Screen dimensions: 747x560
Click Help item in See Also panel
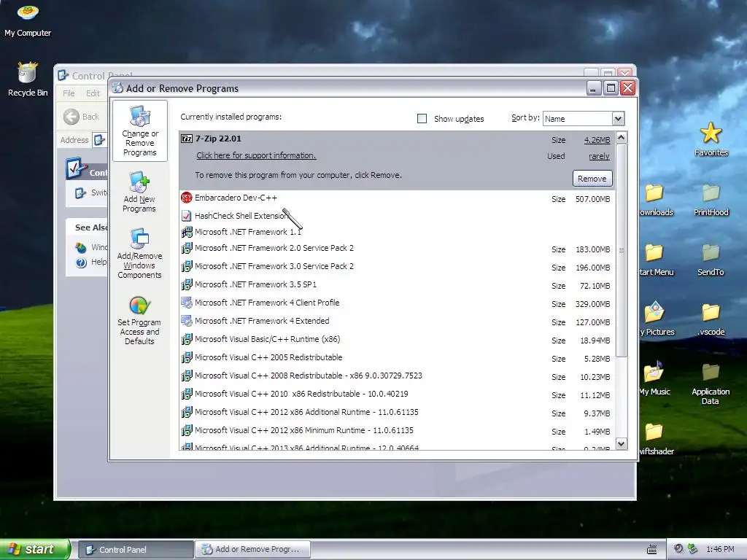pos(91,262)
